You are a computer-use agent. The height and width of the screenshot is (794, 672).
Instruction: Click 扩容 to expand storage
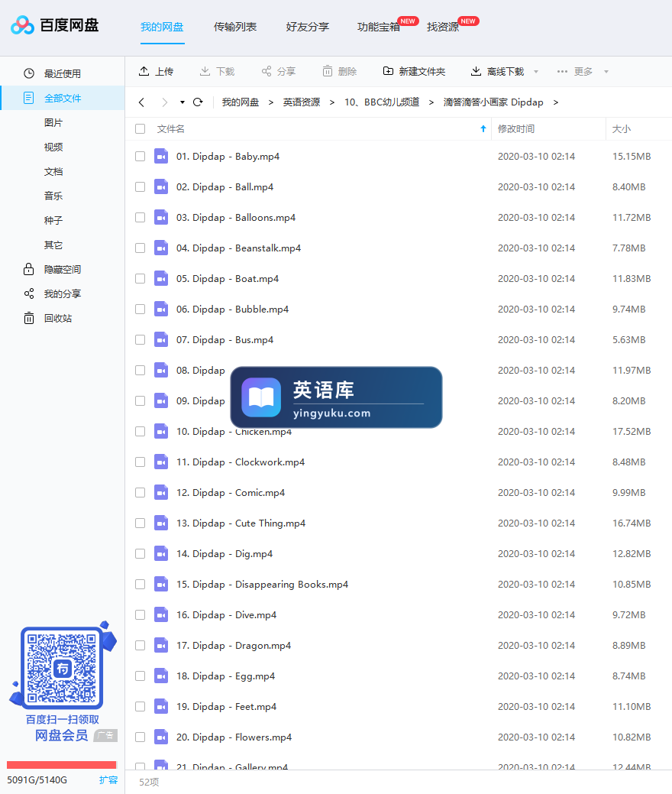(x=108, y=779)
